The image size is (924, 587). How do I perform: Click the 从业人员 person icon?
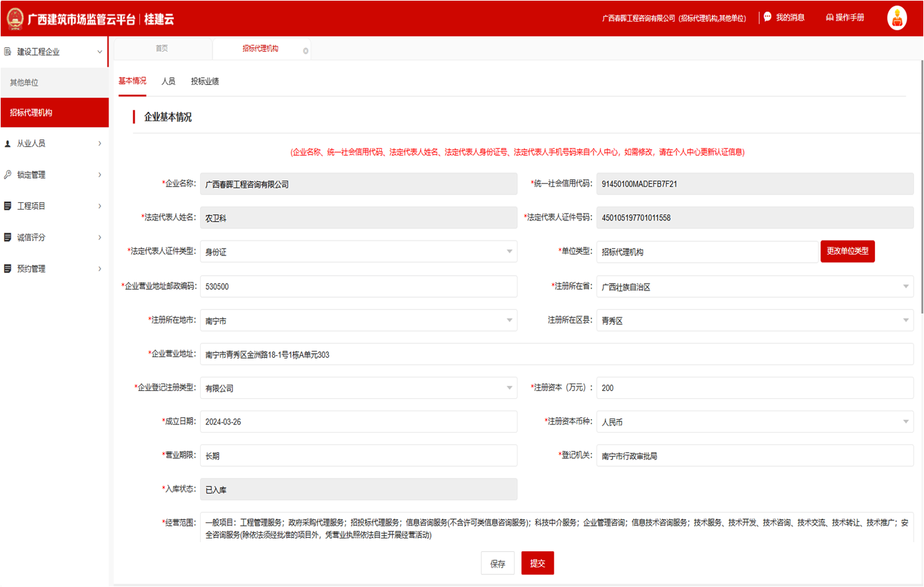[7, 144]
